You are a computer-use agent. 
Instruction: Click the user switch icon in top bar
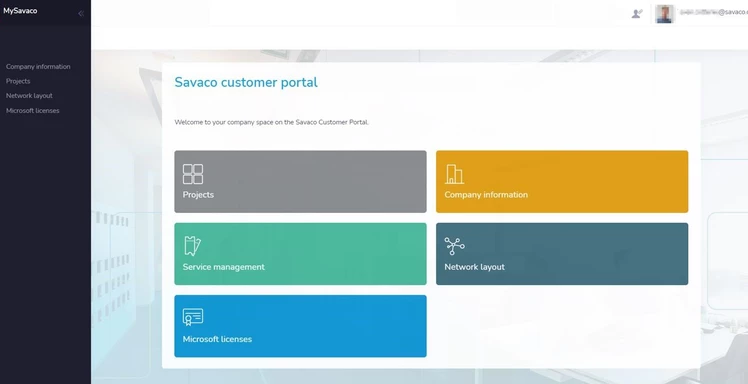click(x=637, y=13)
